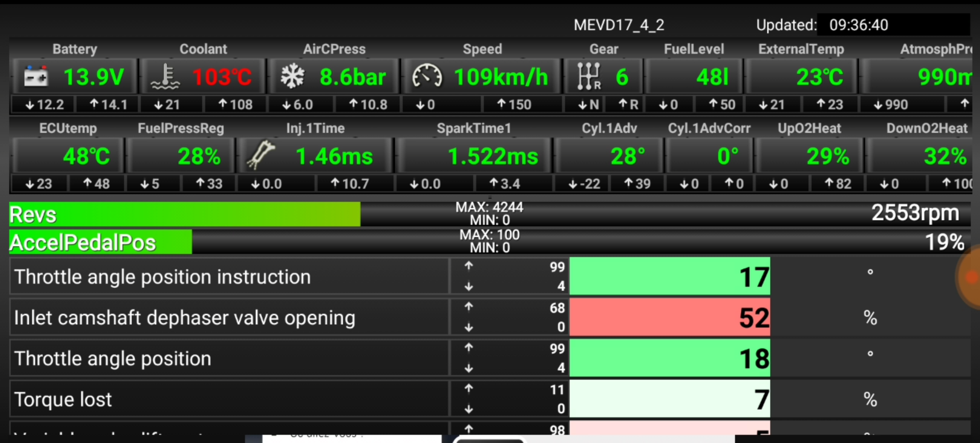The height and width of the screenshot is (443, 980).
Task: Select the Revs progress bar
Action: point(489,214)
